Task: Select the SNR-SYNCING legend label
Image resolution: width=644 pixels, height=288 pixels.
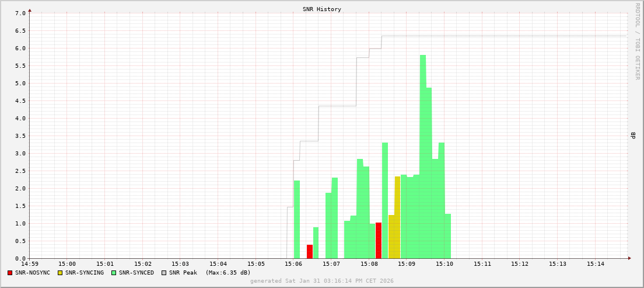Action: tap(84, 273)
